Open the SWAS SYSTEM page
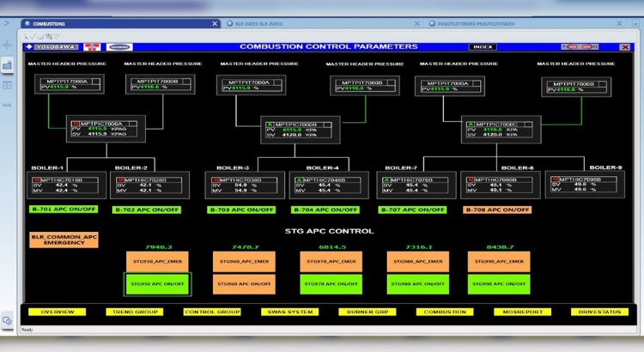This screenshot has width=644, height=352. (289, 312)
